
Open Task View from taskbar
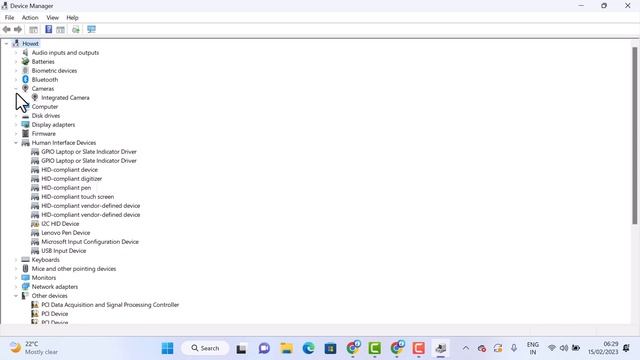click(x=241, y=348)
